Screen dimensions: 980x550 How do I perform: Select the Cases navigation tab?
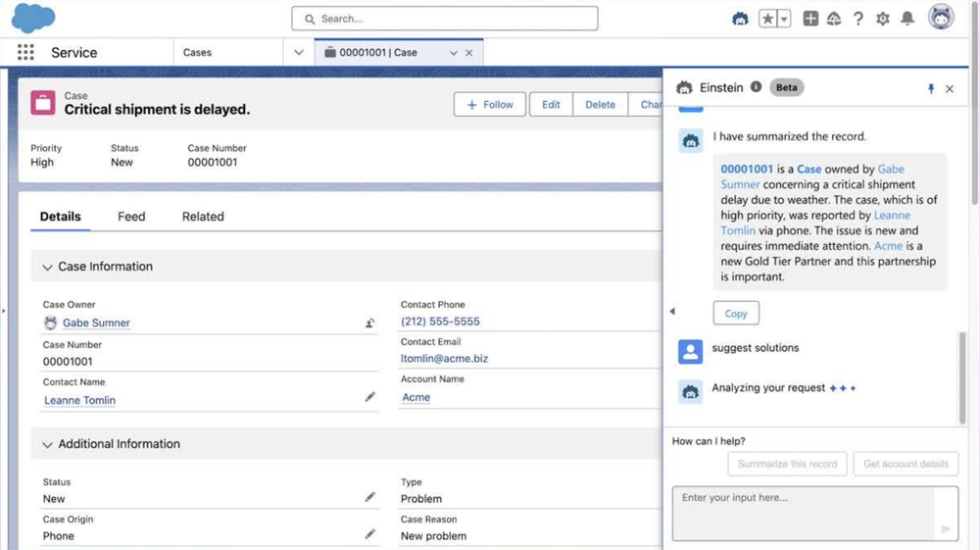(198, 53)
